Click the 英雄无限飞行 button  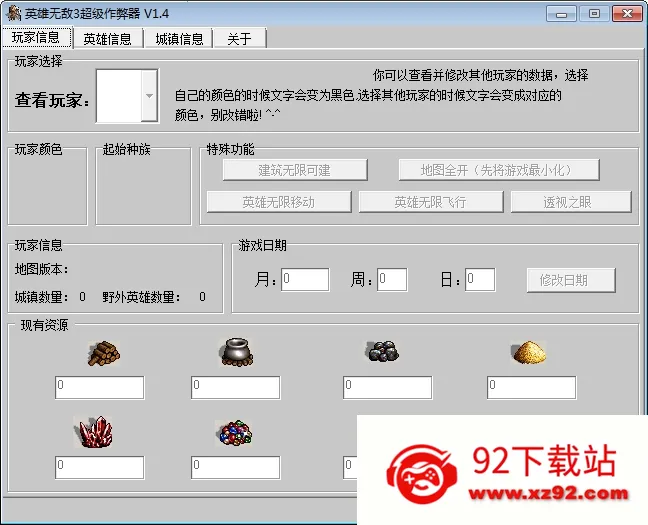(431, 202)
